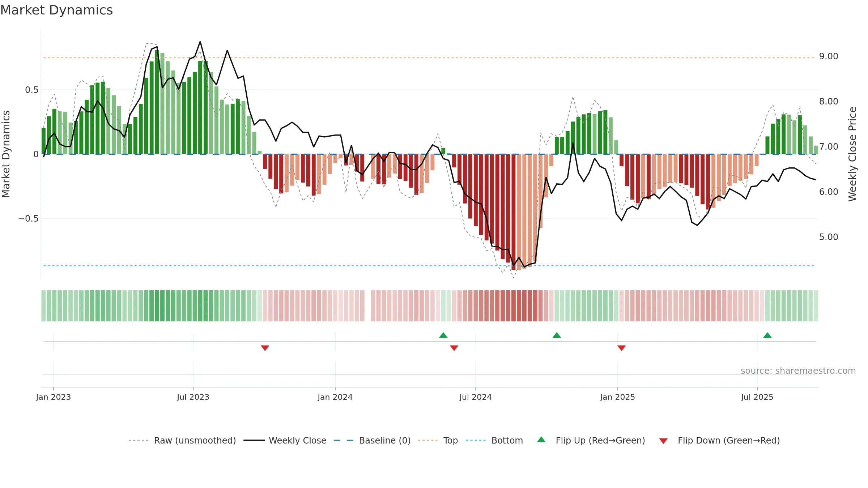Select the flip-up marker in autumn 2024
This screenshot has width=868, height=488.
pos(557,335)
